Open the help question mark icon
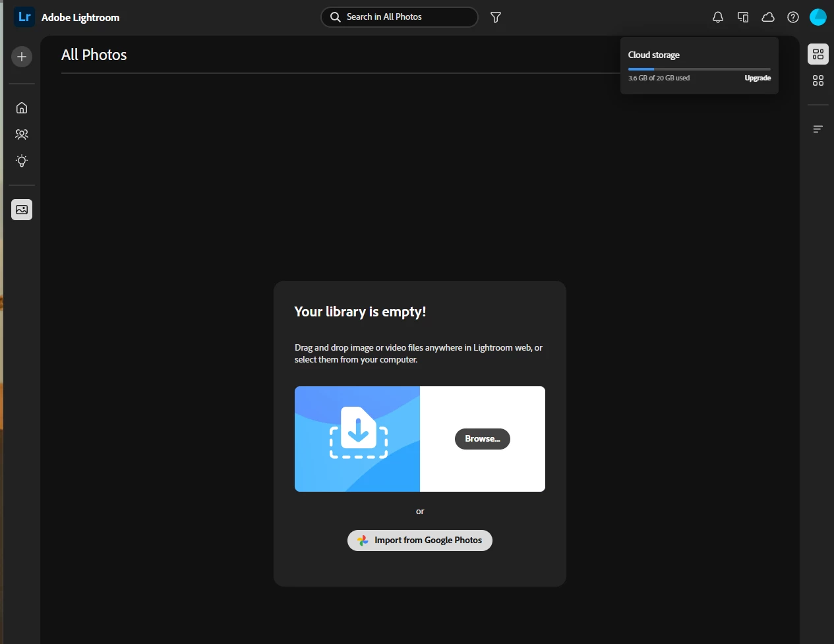Image resolution: width=834 pixels, height=644 pixels. click(x=793, y=17)
